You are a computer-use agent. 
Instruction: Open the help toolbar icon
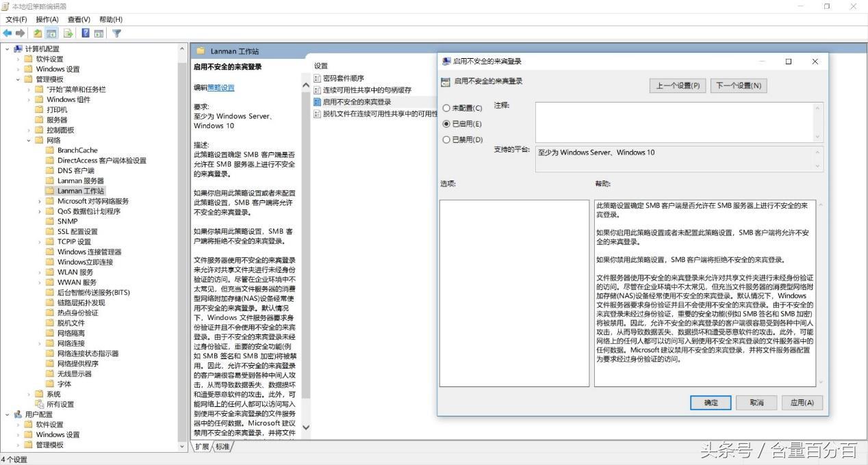click(86, 33)
